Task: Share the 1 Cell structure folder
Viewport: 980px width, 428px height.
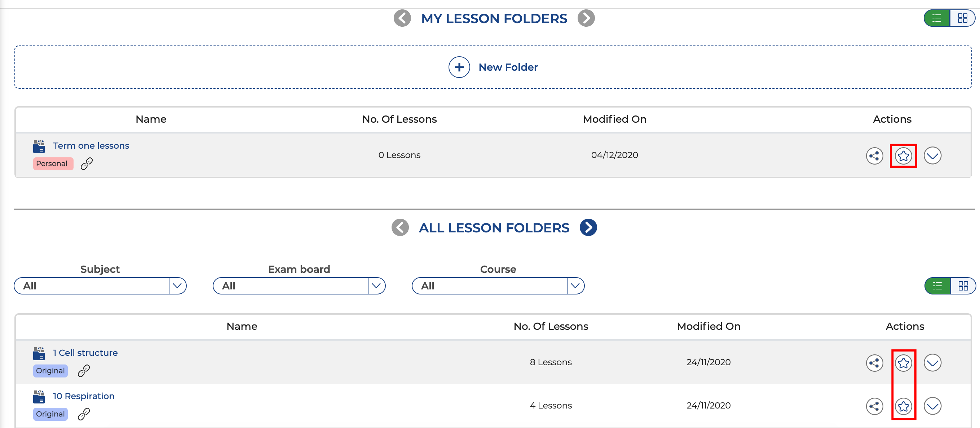Action: (x=874, y=363)
